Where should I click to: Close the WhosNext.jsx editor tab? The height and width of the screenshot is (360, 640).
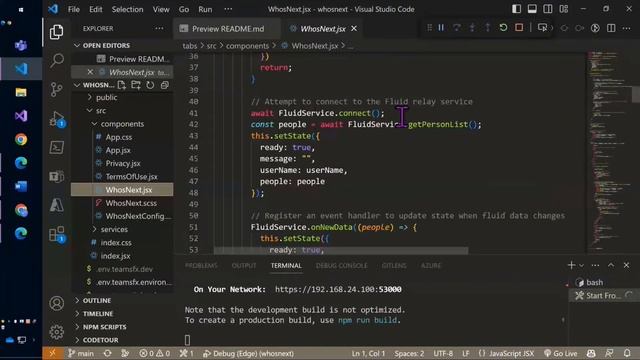point(354,29)
